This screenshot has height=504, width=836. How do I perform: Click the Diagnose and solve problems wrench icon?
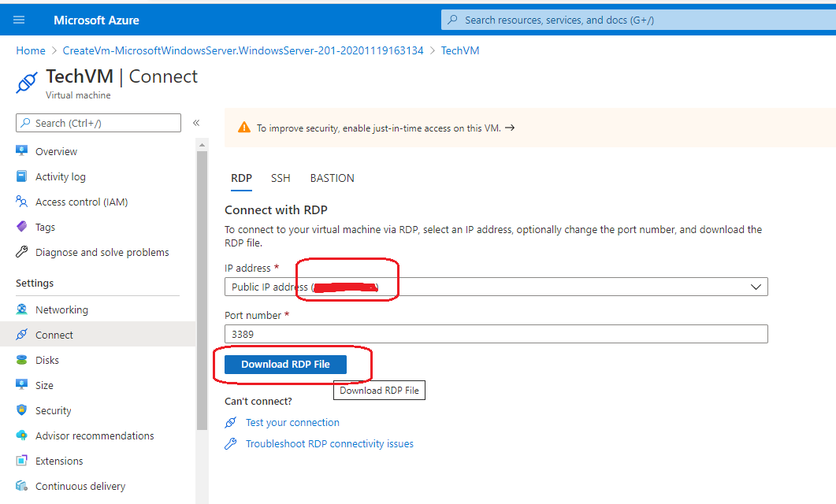click(21, 251)
